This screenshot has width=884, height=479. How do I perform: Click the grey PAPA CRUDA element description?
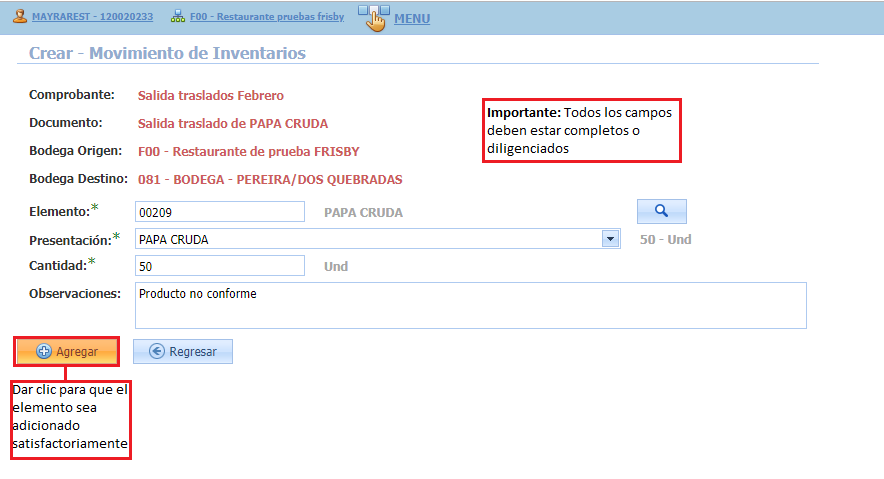[364, 213]
